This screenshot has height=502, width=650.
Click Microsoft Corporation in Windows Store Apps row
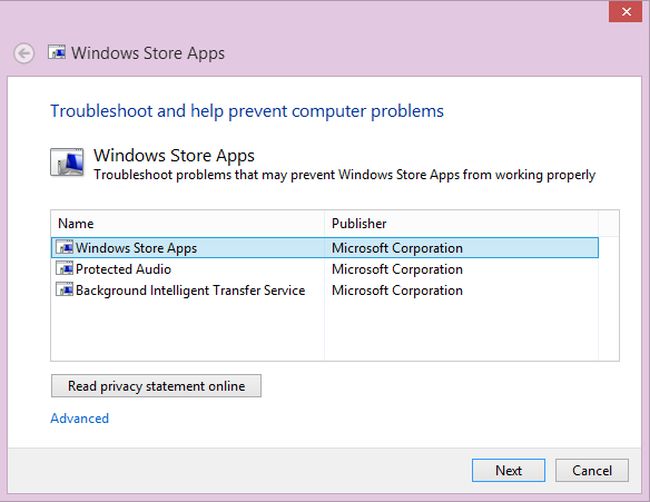pos(397,248)
